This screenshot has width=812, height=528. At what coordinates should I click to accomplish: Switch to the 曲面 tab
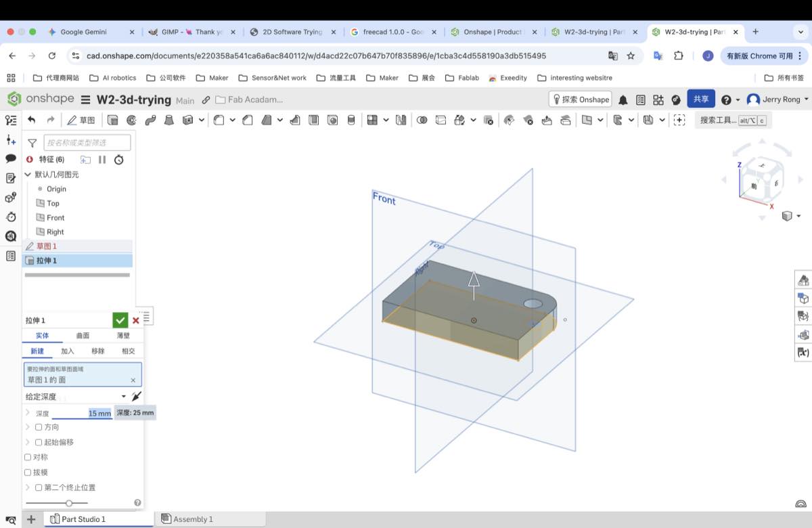(x=83, y=335)
